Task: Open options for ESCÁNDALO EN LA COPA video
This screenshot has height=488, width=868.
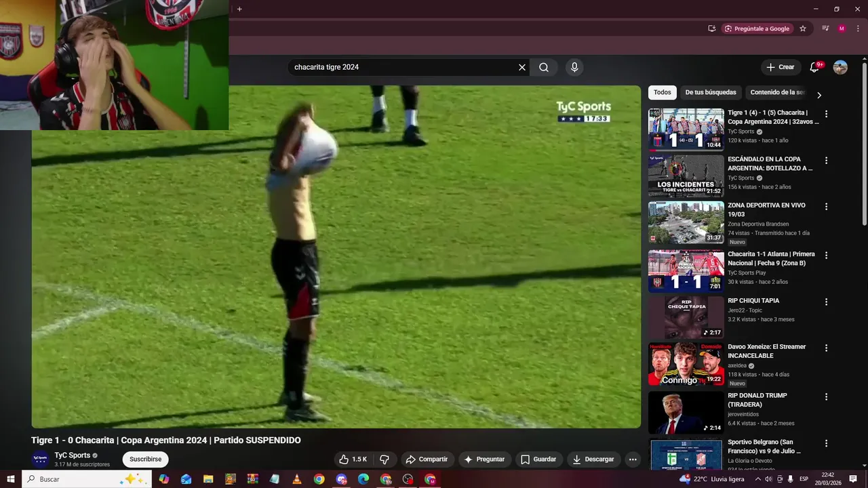Action: pos(826,161)
